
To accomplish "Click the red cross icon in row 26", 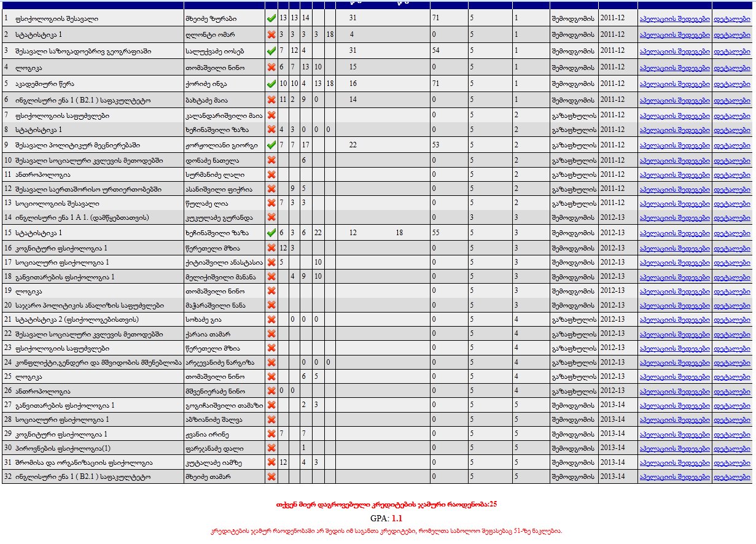I will click(x=271, y=391).
